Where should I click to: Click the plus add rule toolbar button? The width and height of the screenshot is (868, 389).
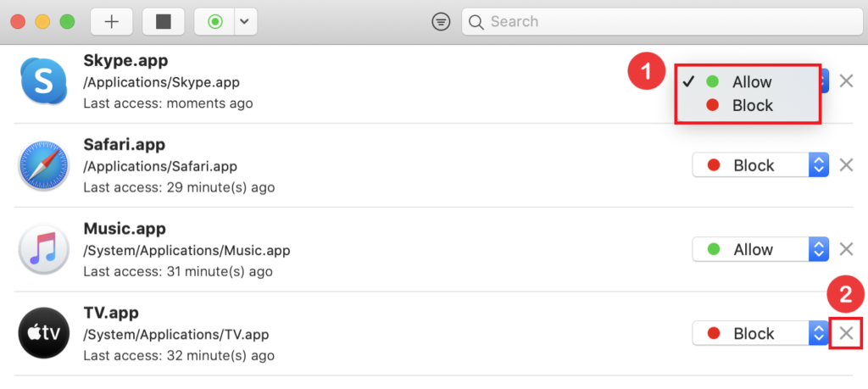point(111,22)
